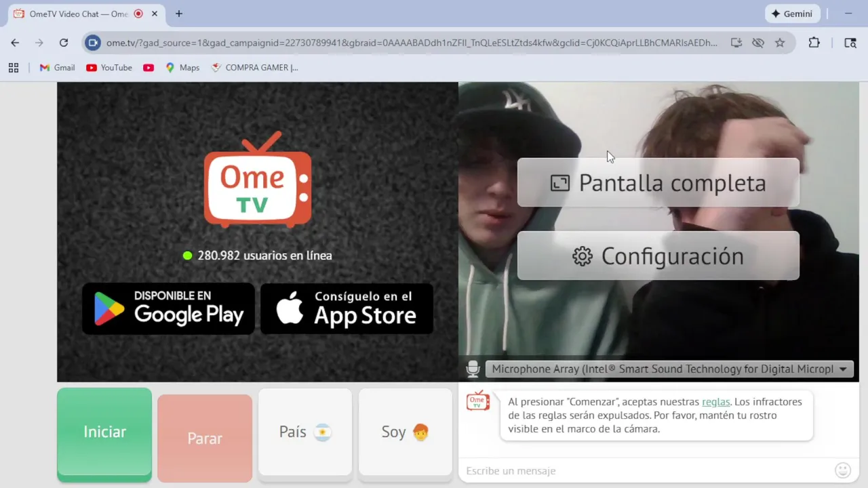Open the Chrome apps grid in bookmarks bar
Image resolution: width=868 pixels, height=488 pixels.
point(14,68)
